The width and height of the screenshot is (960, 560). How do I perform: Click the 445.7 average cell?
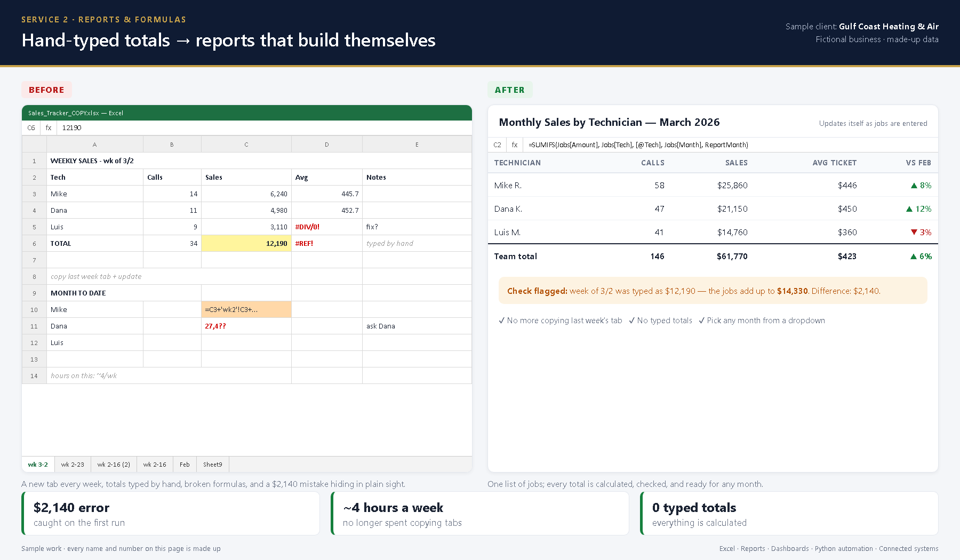click(x=327, y=194)
